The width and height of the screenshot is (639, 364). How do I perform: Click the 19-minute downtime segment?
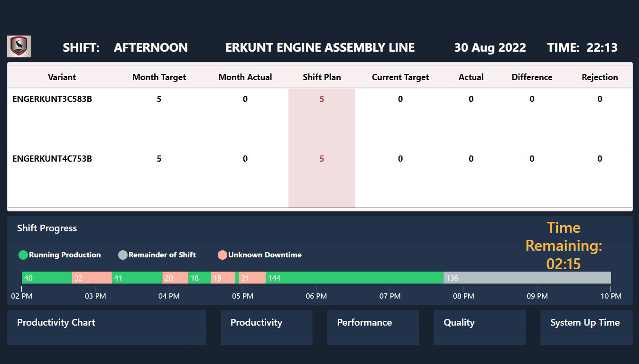click(223, 278)
